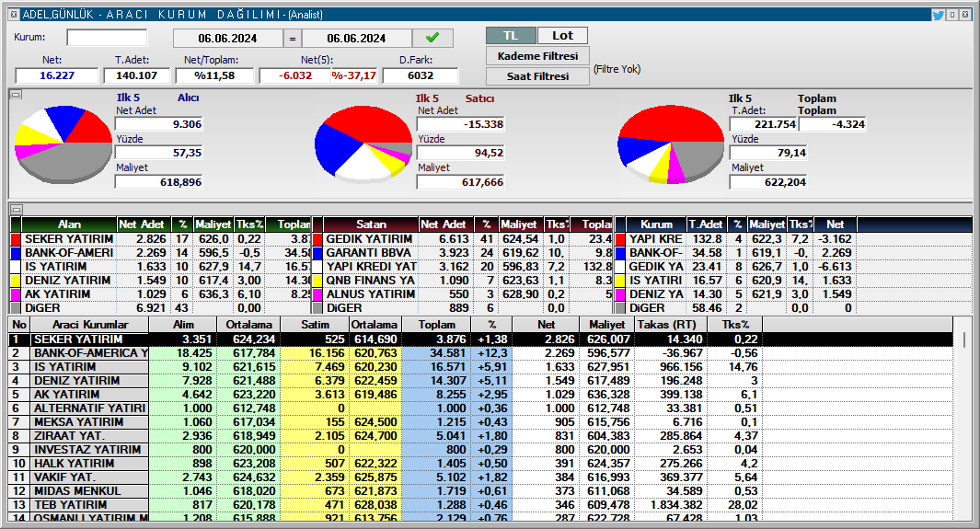This screenshot has height=529, width=980.
Task: Select the end date field
Action: [x=356, y=38]
